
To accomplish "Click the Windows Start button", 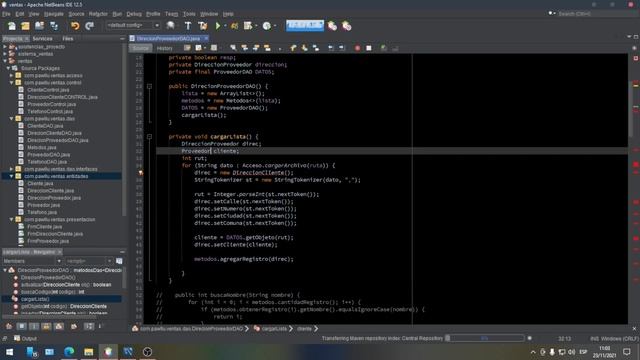I will (x=9, y=351).
